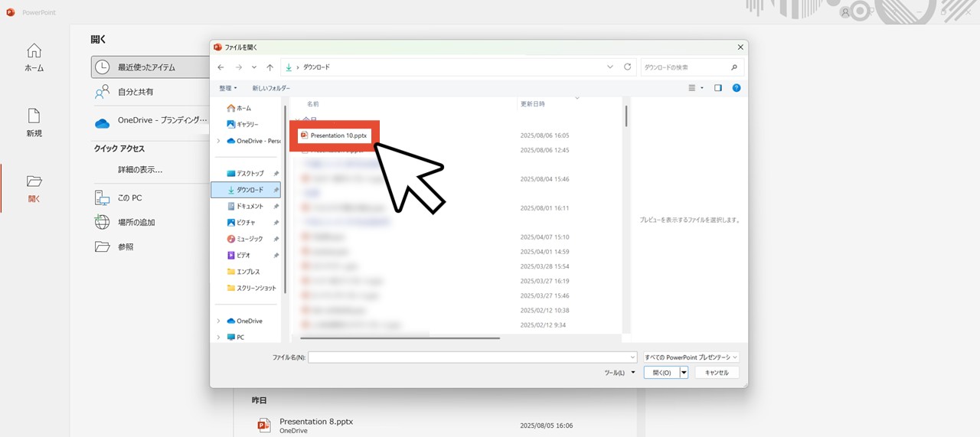Expand the file name history dropdown
The width and height of the screenshot is (980, 437).
632,357
